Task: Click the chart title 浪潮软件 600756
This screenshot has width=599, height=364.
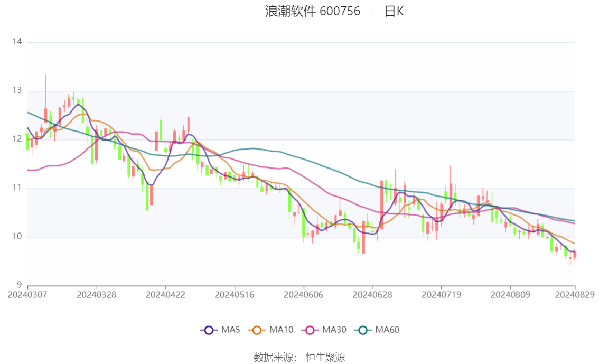Action: (313, 11)
